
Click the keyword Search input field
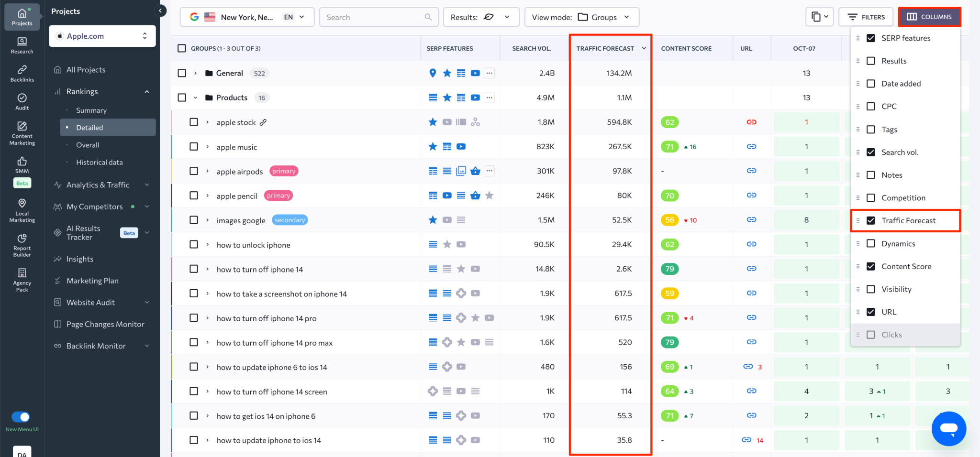point(379,17)
